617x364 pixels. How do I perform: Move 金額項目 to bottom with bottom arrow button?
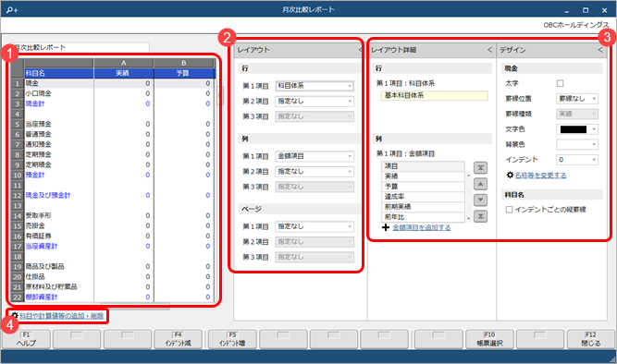(x=480, y=216)
